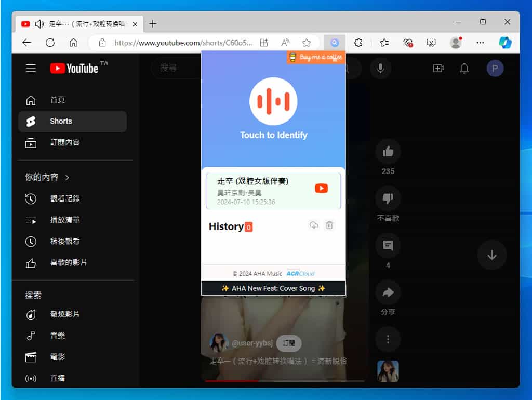
Task: Open the Edge Settings and more menu
Action: [x=480, y=43]
